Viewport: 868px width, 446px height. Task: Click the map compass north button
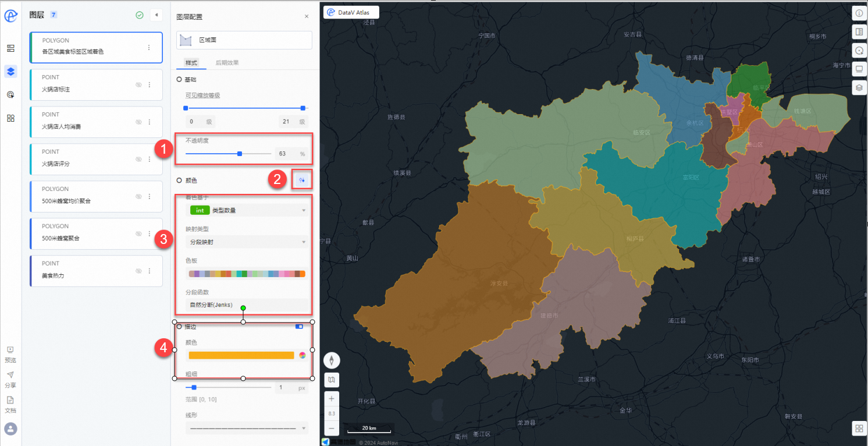click(332, 361)
